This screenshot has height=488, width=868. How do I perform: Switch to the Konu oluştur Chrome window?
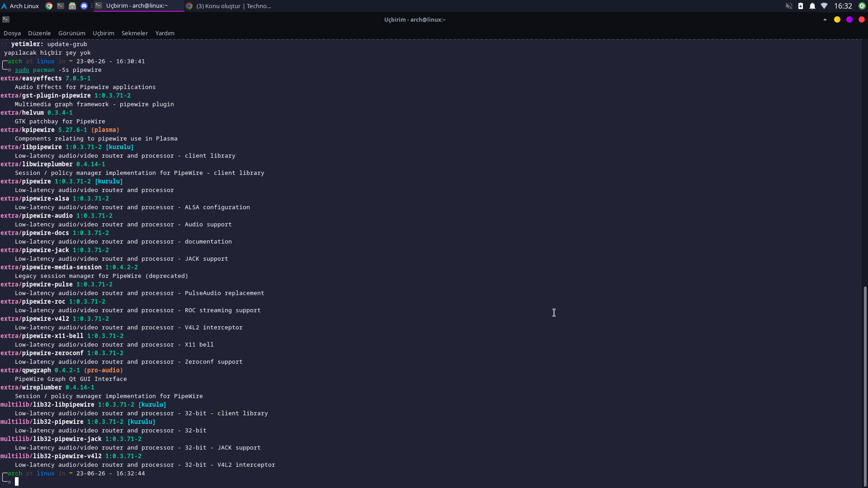(229, 6)
